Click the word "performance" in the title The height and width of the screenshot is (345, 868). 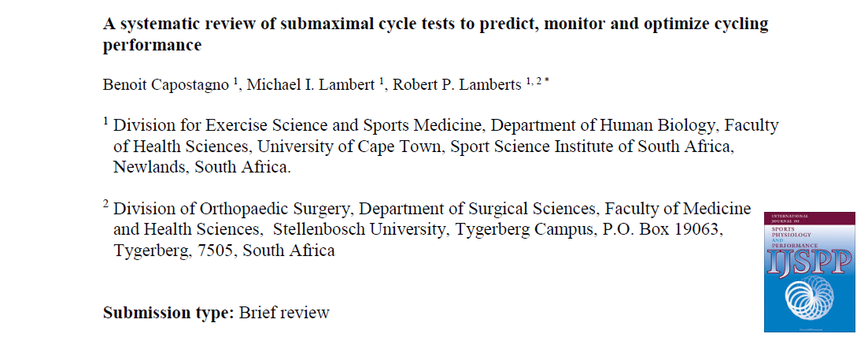(x=152, y=45)
